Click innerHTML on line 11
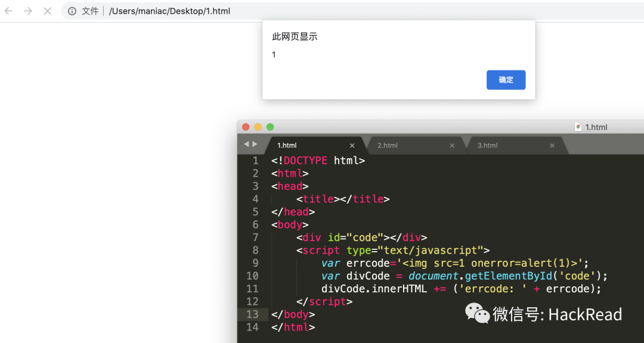The width and height of the screenshot is (644, 343). pos(399,289)
